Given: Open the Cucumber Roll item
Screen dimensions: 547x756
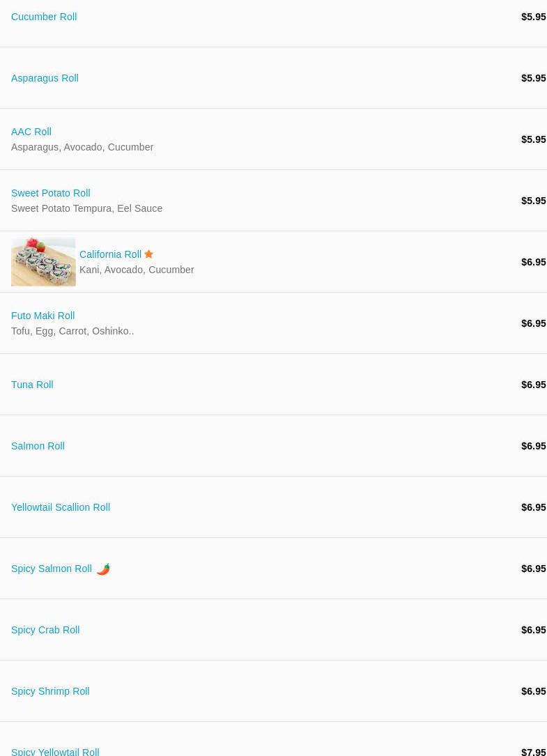Looking at the screenshot, I should pyautogui.click(x=44, y=17).
